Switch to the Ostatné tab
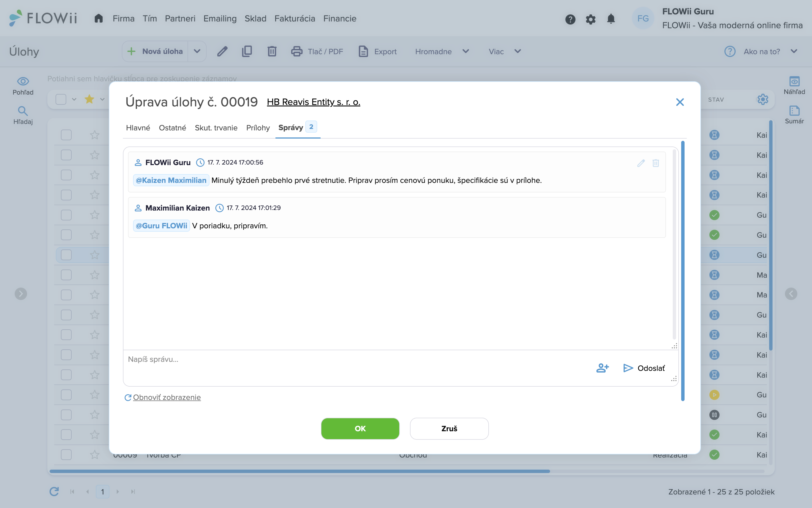The image size is (812, 508). tap(172, 128)
